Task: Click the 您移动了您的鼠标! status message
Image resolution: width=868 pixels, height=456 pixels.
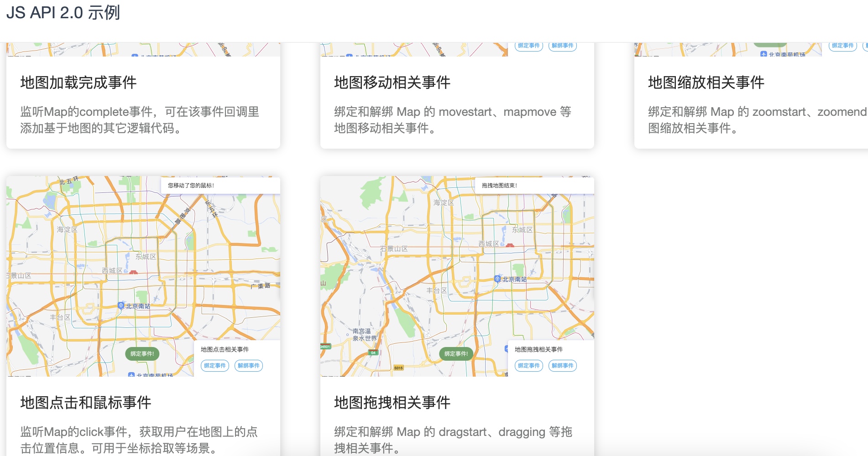Action: pyautogui.click(x=191, y=186)
